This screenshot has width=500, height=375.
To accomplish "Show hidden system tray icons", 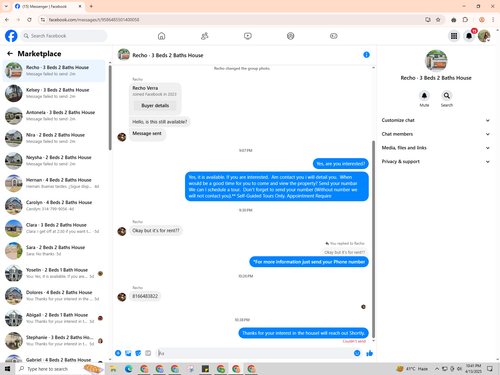I will (x=437, y=369).
